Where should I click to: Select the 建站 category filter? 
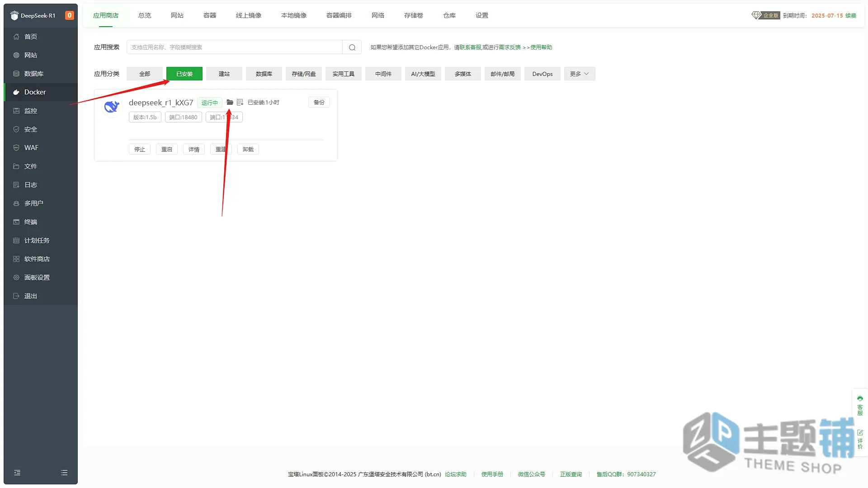224,74
